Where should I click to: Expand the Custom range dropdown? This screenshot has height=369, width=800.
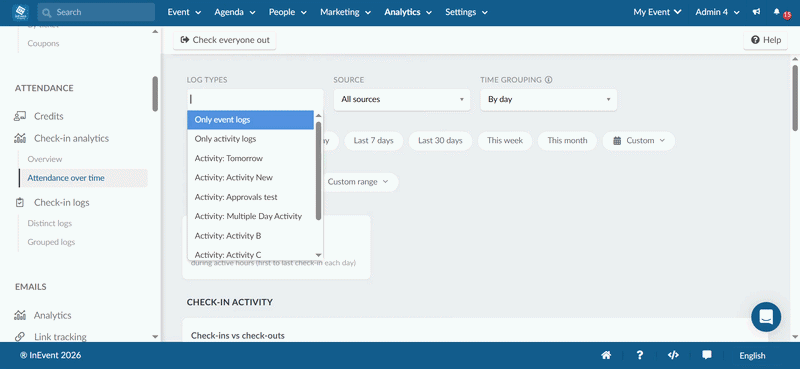pos(358,182)
